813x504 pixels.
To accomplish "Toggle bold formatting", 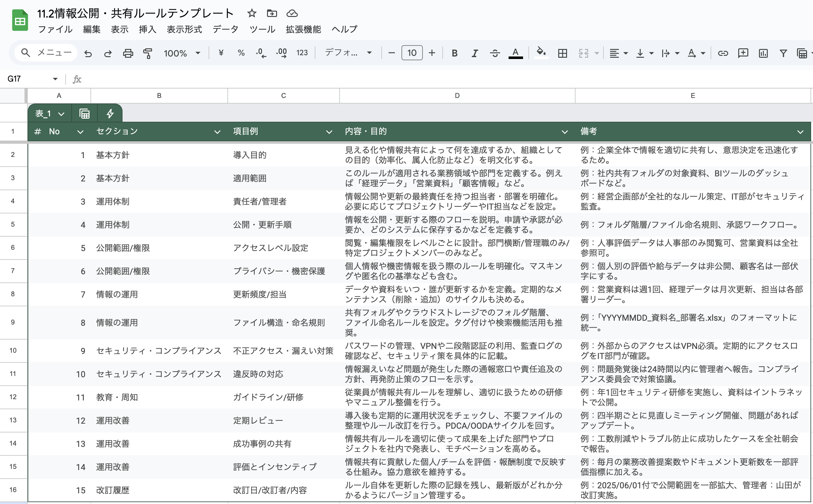I will tap(454, 53).
